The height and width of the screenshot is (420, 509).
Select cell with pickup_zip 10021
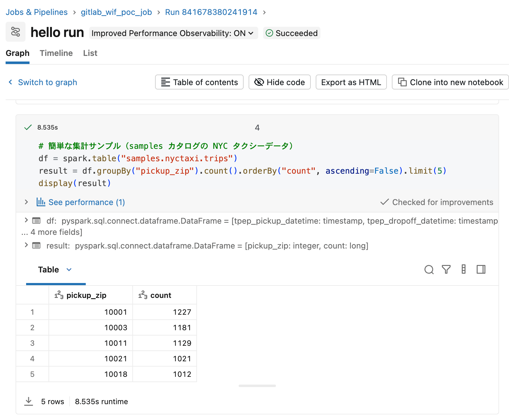coord(91,358)
